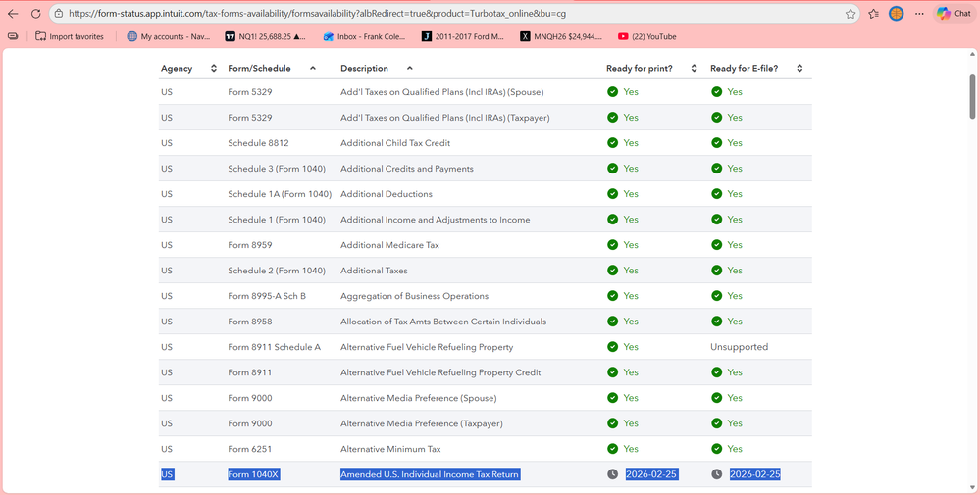Click E-file checkmark for Schedule 1A row
Viewport: 980px width, 495px height.
(x=717, y=193)
